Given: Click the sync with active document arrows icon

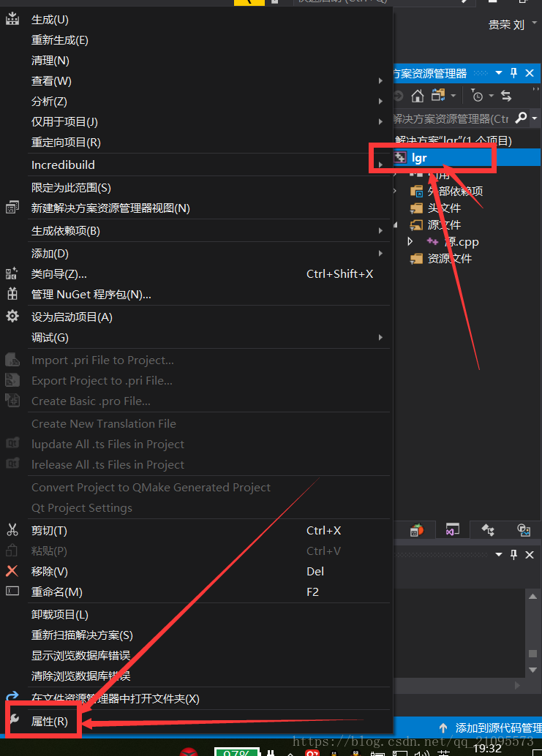Looking at the screenshot, I should point(506,96).
